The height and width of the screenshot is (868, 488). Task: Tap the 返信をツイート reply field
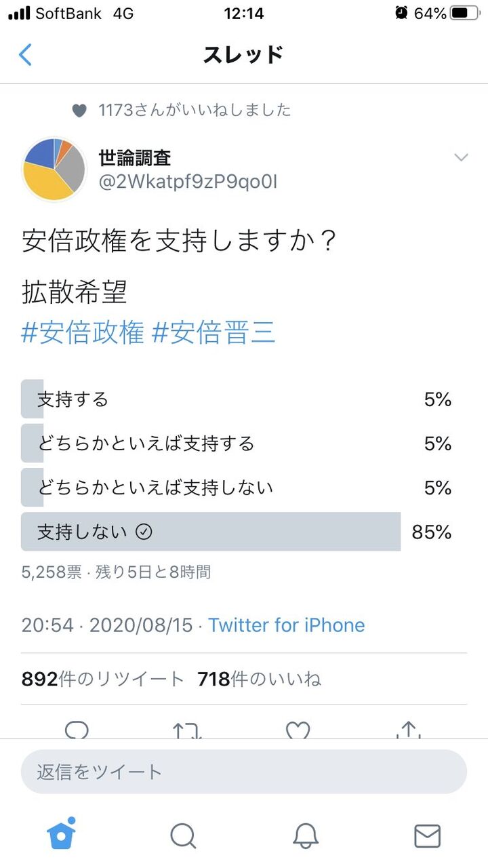244,772
